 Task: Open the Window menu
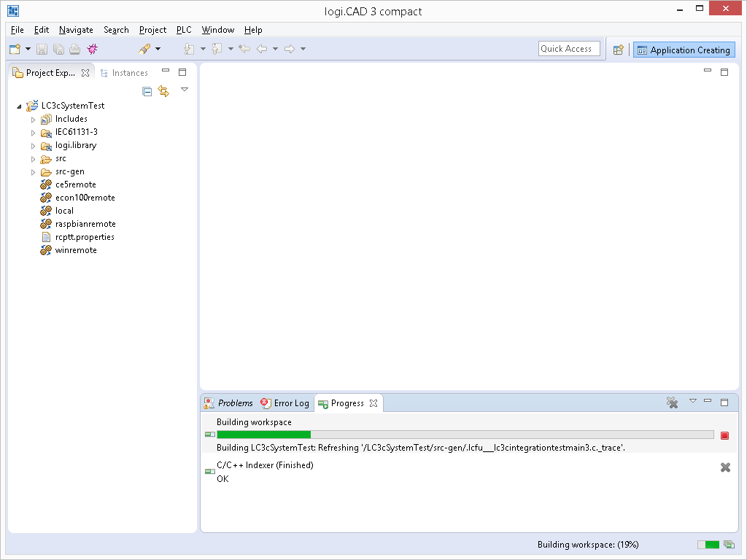[x=217, y=29]
